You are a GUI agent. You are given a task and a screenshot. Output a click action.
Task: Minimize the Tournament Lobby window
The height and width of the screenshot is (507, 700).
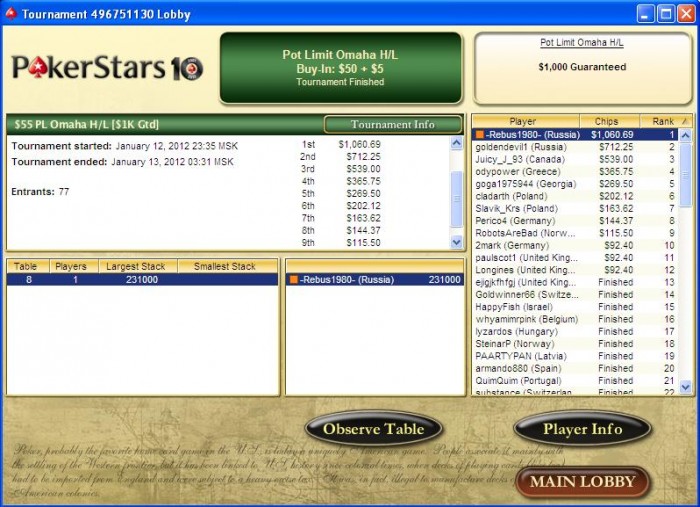tap(645, 14)
